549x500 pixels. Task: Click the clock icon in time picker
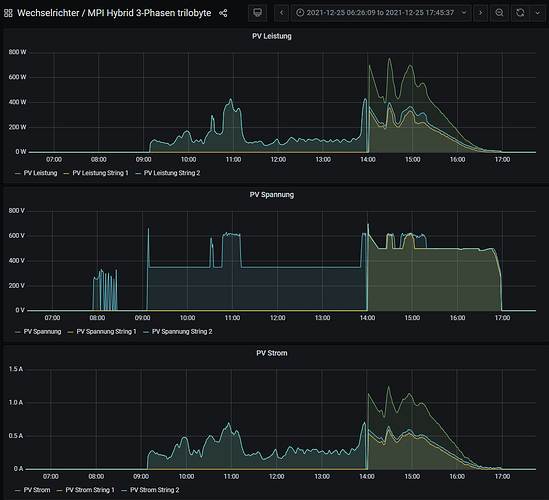pos(300,13)
